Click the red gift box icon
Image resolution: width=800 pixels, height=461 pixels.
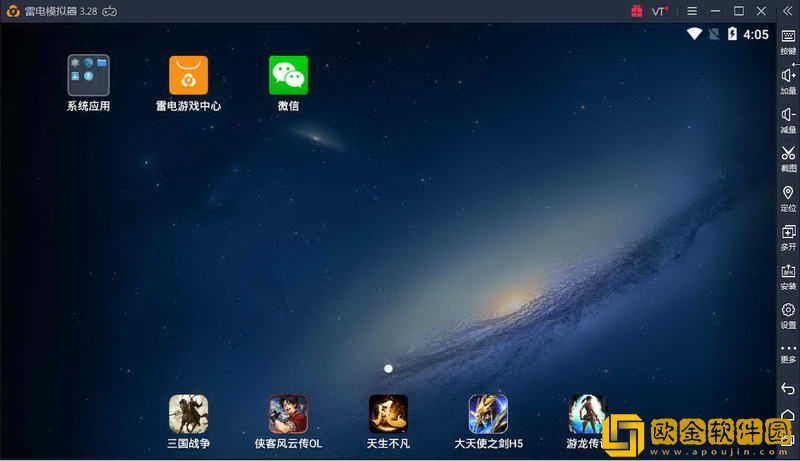[636, 11]
